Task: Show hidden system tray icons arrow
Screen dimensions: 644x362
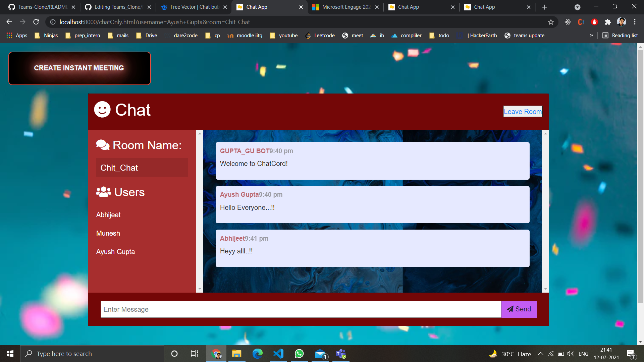Action: tap(541, 354)
